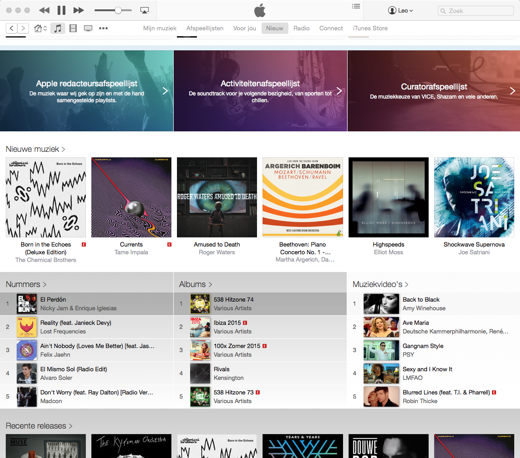Expand the Nummers chart section
The width and height of the screenshot is (520, 458).
click(x=26, y=284)
